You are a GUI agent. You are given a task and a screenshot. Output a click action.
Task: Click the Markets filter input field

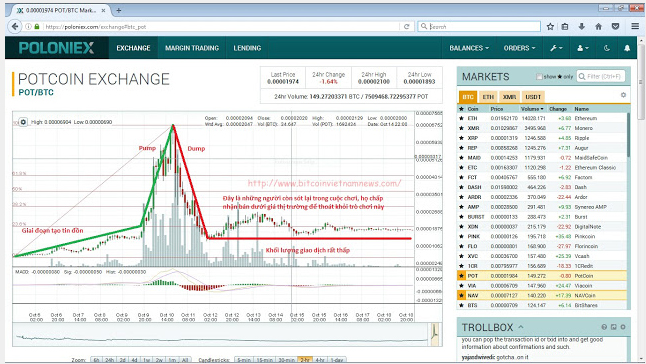pyautogui.click(x=600, y=76)
